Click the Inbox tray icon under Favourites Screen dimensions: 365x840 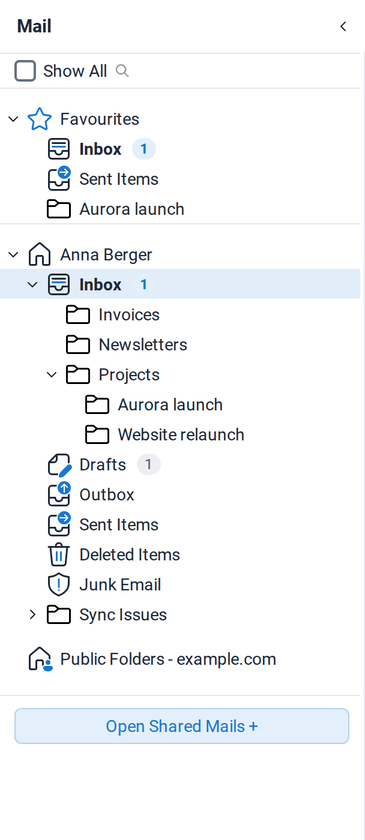[x=59, y=149]
